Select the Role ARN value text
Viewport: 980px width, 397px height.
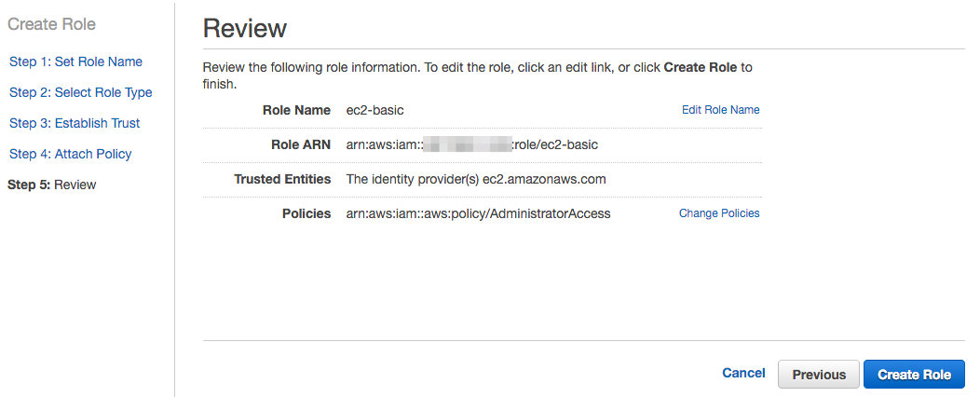tap(472, 145)
